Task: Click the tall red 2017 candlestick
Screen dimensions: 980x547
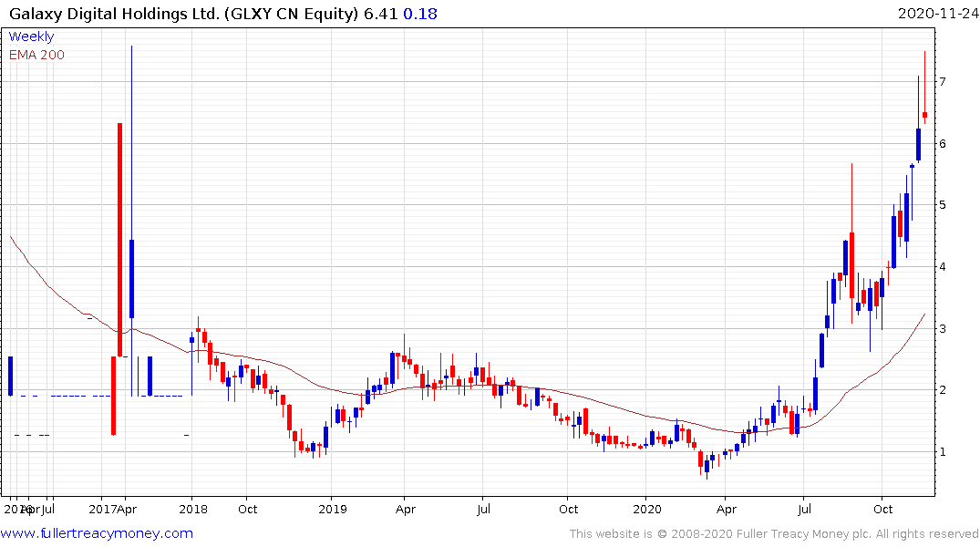Action: [x=120, y=240]
